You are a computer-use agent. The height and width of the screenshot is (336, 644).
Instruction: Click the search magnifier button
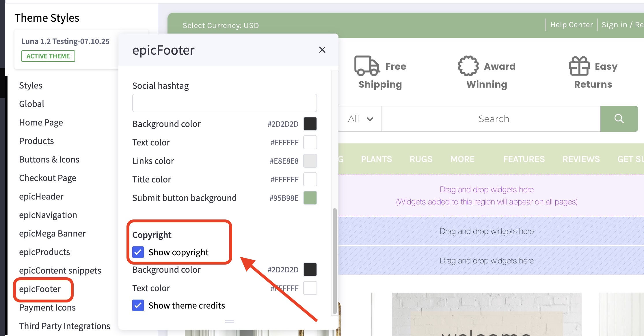pos(619,119)
